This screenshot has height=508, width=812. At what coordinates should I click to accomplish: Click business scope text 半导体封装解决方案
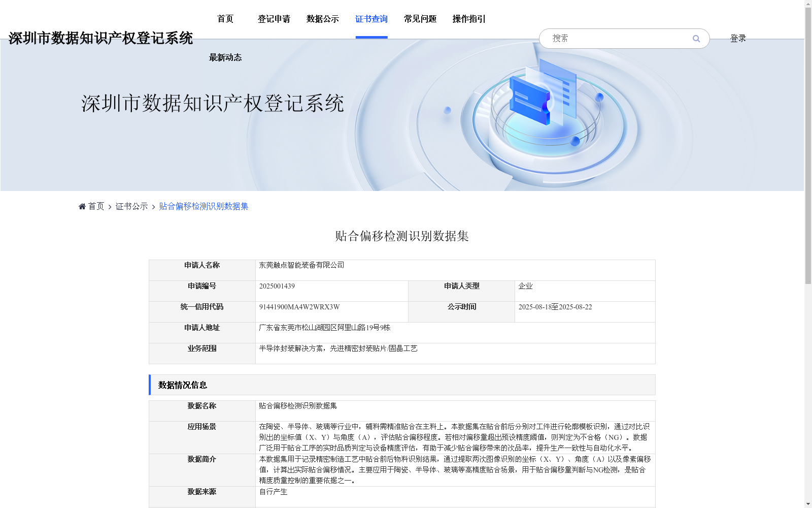click(x=291, y=348)
